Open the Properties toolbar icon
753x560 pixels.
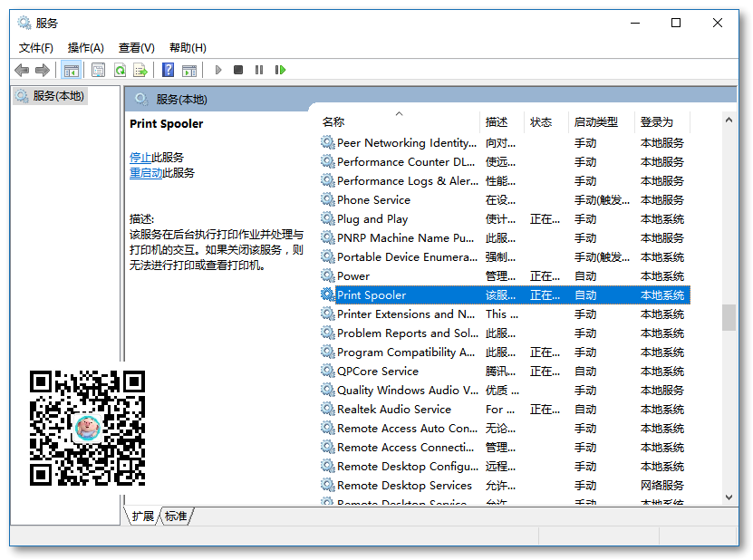coord(98,70)
